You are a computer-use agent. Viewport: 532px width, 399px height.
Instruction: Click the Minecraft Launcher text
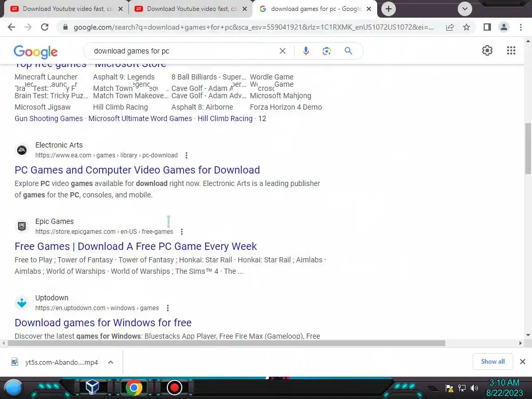tap(46, 77)
